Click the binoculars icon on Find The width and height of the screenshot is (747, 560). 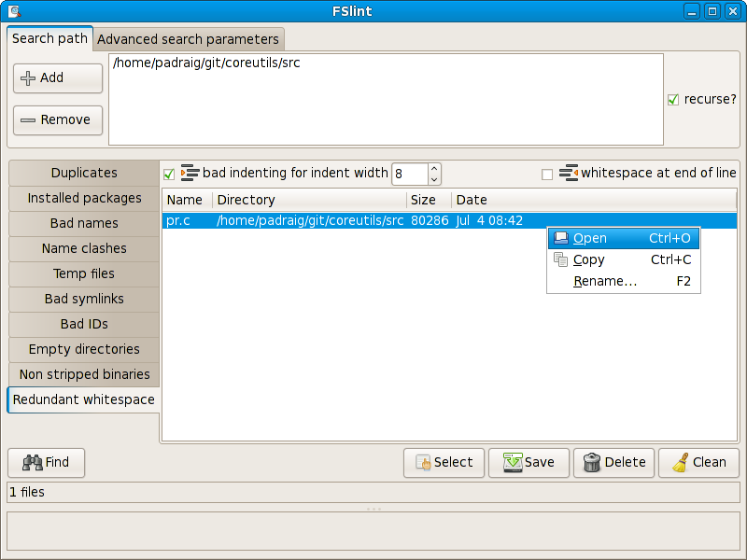click(x=33, y=462)
